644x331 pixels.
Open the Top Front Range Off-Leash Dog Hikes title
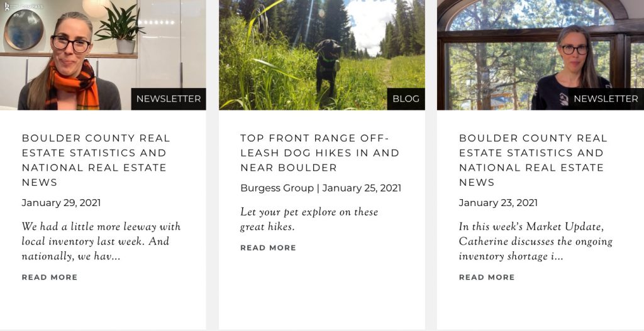tap(319, 153)
